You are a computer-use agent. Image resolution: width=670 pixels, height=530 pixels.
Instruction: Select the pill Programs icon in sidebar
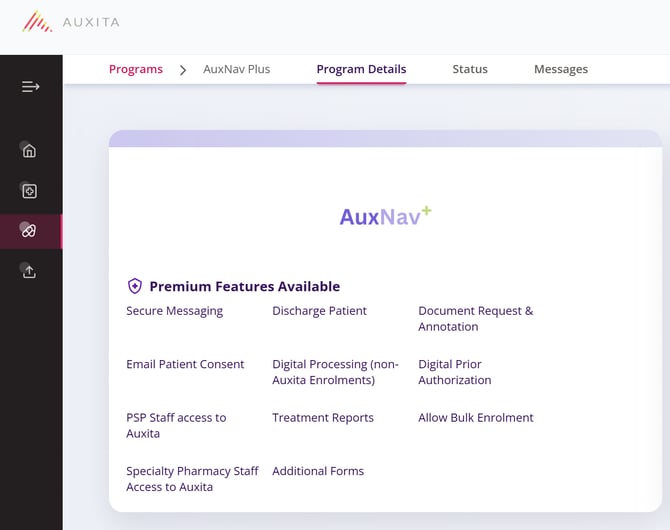pos(29,231)
